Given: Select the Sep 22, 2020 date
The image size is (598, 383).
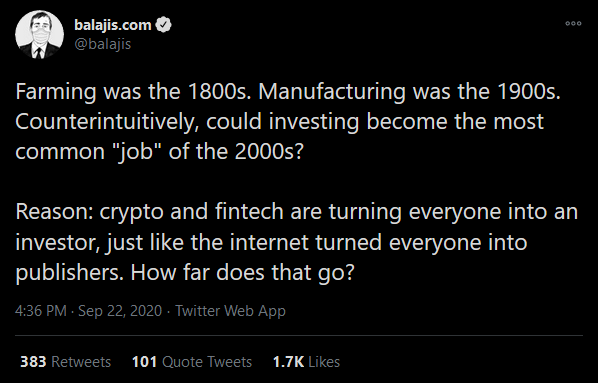Looking at the screenshot, I should [x=120, y=311].
